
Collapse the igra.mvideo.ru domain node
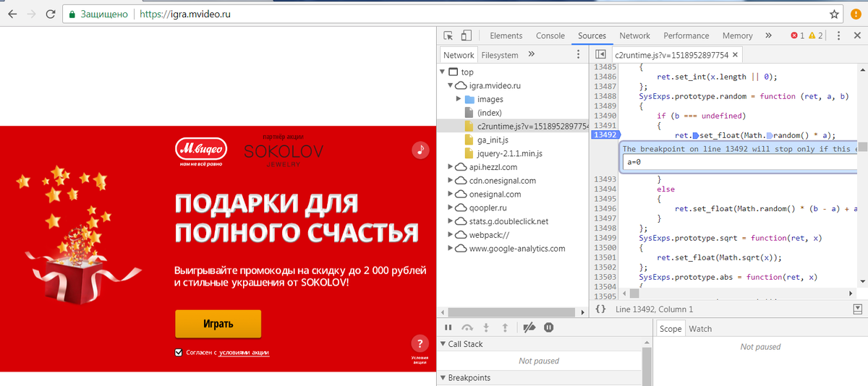point(451,85)
